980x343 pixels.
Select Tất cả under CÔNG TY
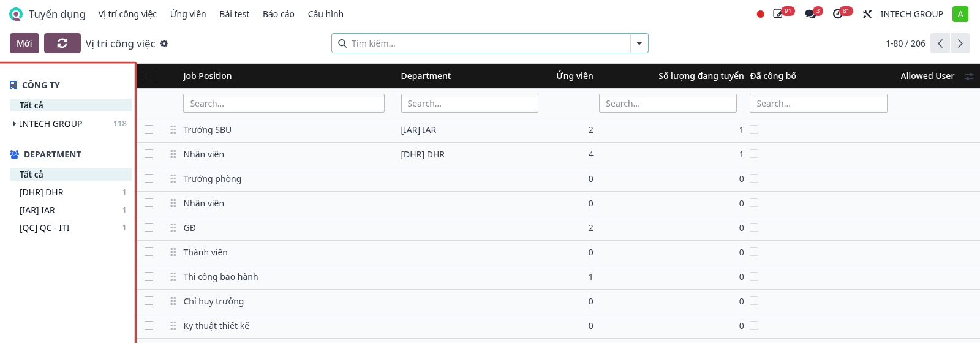click(70, 105)
